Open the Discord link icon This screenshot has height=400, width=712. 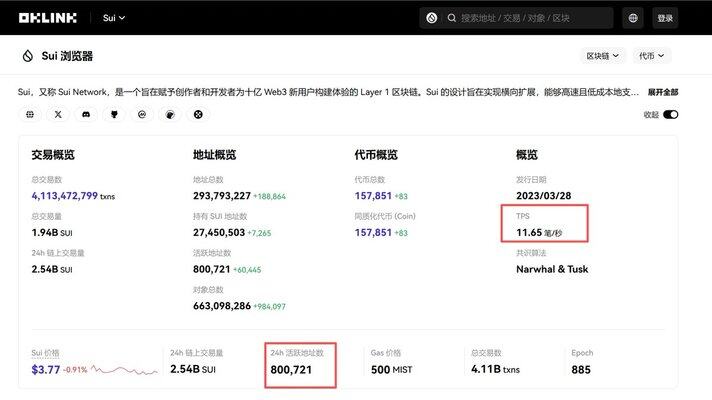pos(86,114)
